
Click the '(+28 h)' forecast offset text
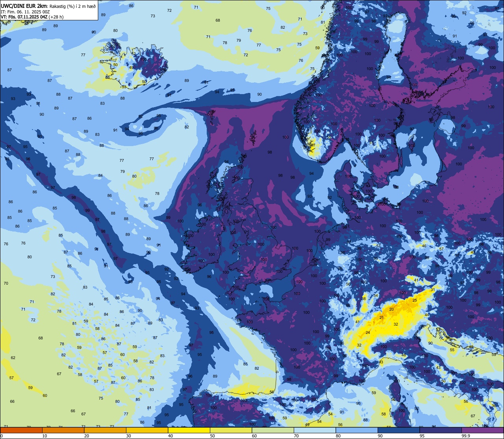pyautogui.click(x=56, y=17)
